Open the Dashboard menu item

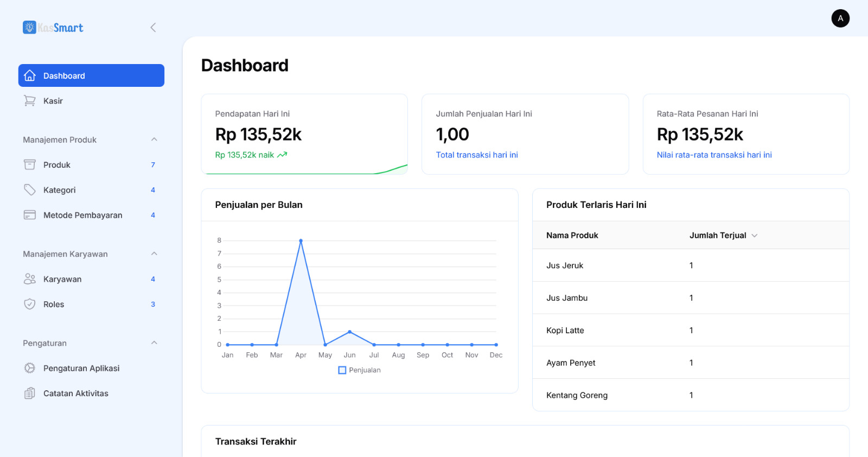point(91,75)
